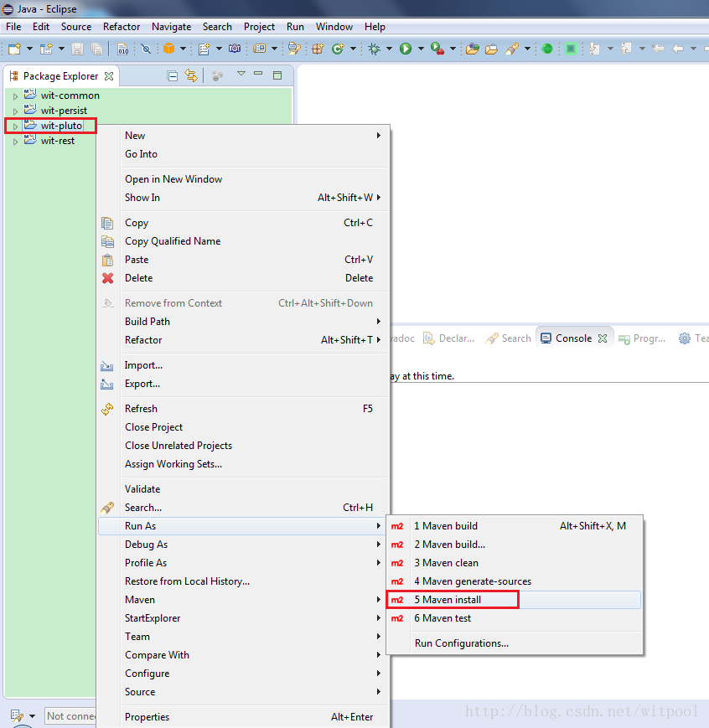Open dropdown arrow next to orange package icon
The image size is (709, 728).
[183, 49]
